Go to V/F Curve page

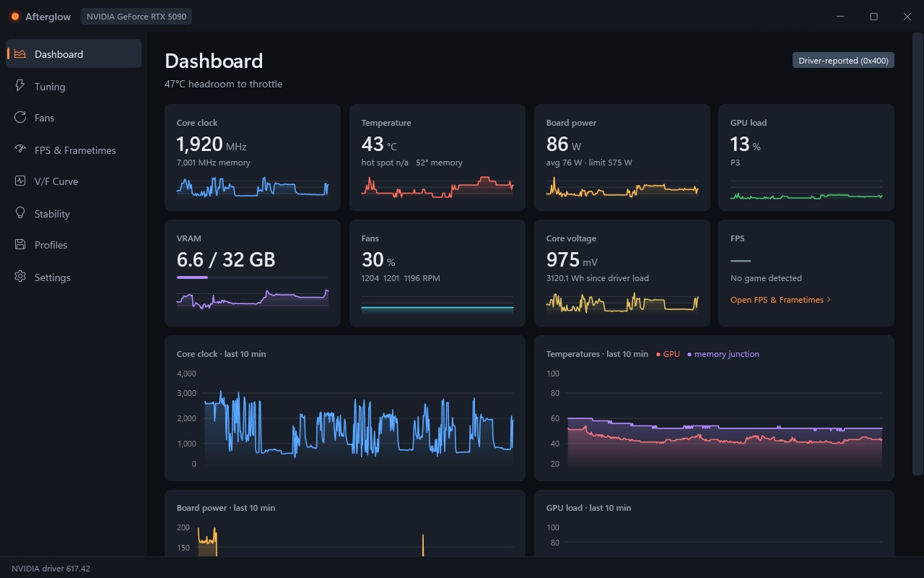coord(74,181)
